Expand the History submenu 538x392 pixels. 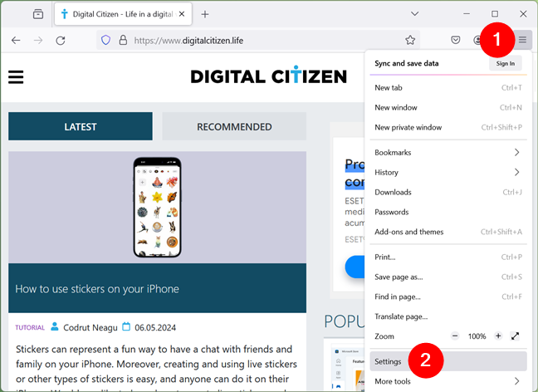click(448, 172)
